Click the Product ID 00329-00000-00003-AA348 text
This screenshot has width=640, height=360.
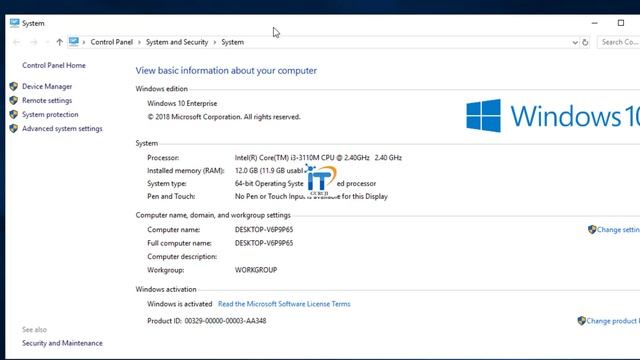[x=207, y=321]
